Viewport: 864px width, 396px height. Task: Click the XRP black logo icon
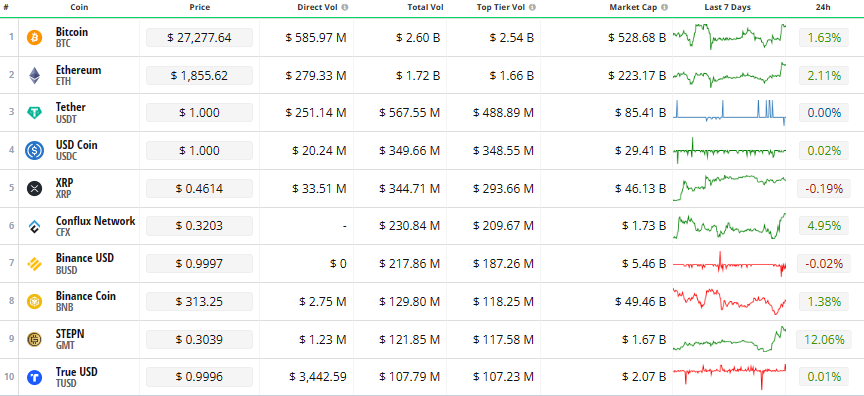(x=35, y=188)
